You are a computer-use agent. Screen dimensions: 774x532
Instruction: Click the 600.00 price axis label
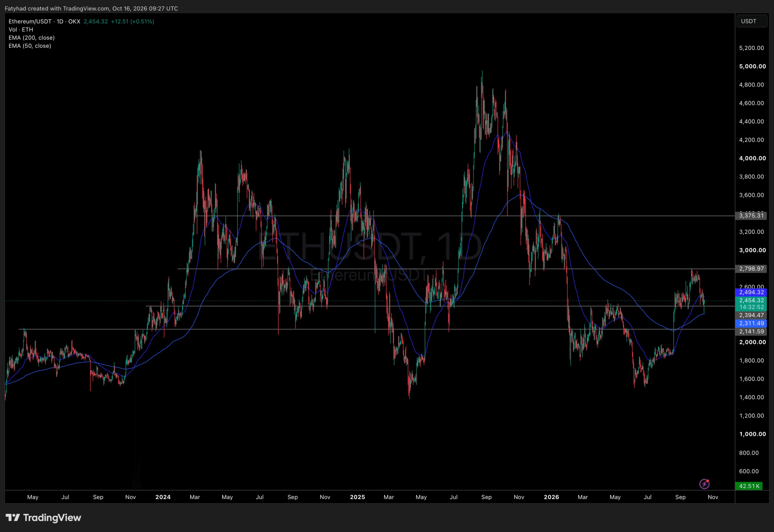point(749,471)
